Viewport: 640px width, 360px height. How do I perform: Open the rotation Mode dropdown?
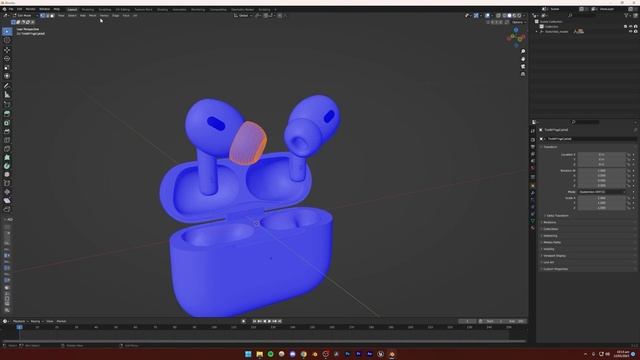pyautogui.click(x=602, y=192)
